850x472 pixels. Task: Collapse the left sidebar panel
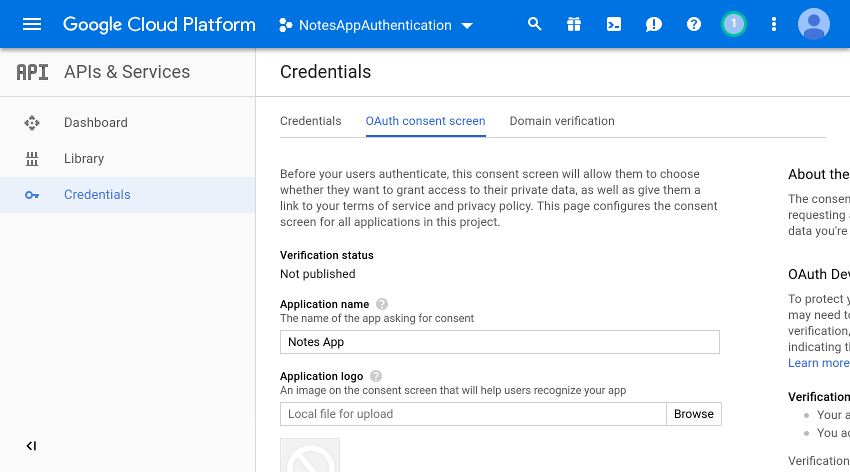click(x=31, y=446)
